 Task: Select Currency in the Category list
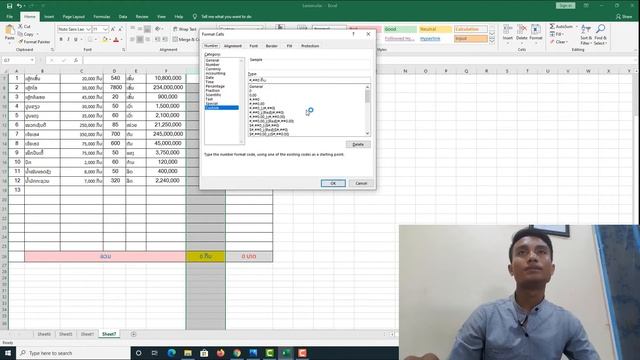(213, 69)
